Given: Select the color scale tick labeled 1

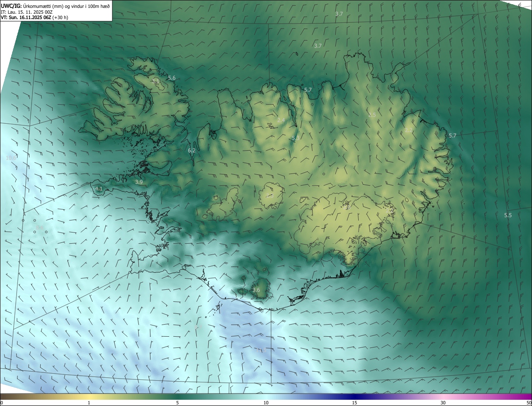Looking at the screenshot, I should click(x=89, y=403).
